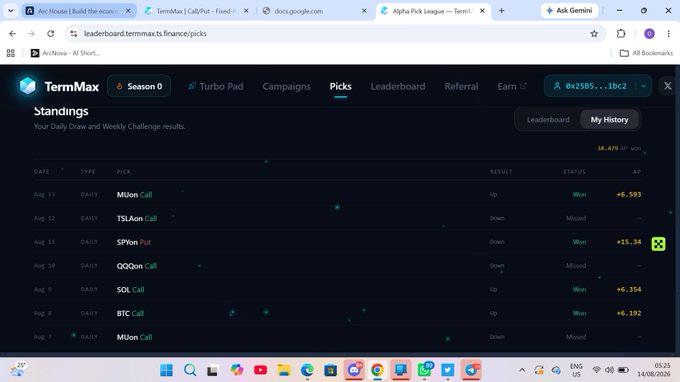
Task: Open the apps grid in bookmarks bar
Action: [x=11, y=53]
